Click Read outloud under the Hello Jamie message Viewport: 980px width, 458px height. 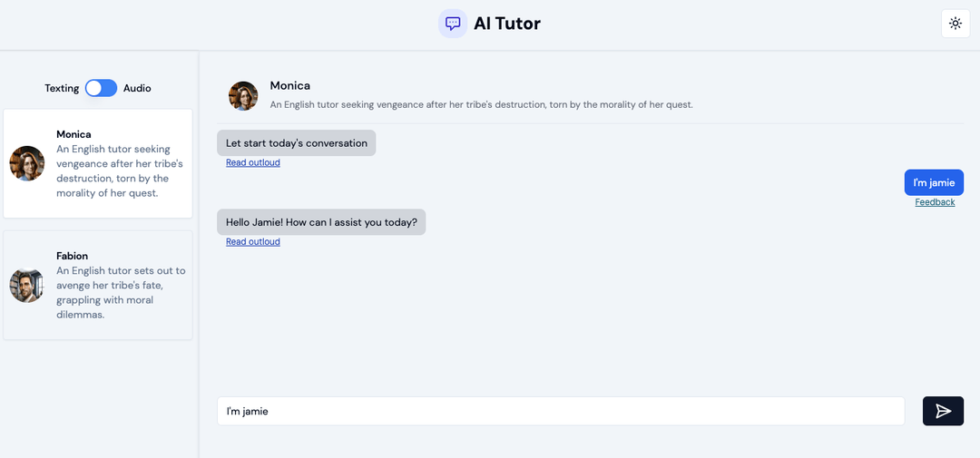253,242
